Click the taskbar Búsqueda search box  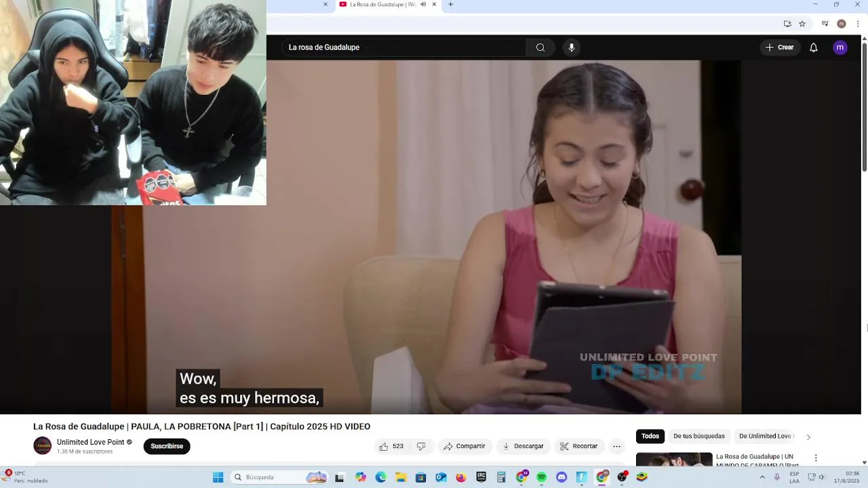coord(280,477)
